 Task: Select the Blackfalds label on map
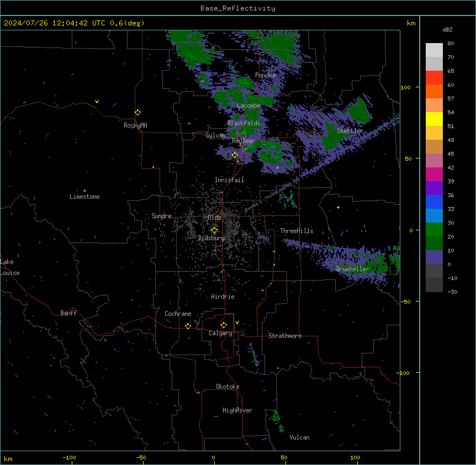pos(244,123)
